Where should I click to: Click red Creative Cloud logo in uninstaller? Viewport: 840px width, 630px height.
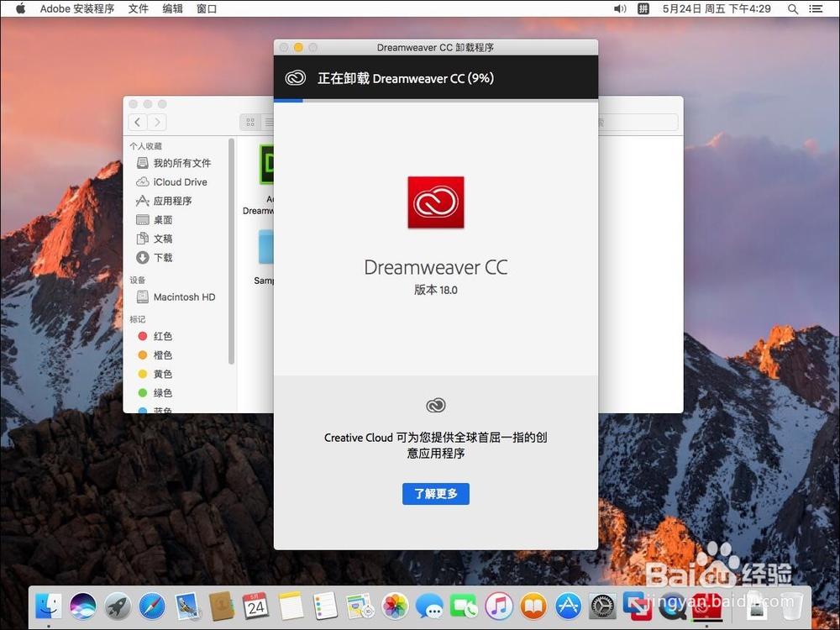(x=435, y=202)
